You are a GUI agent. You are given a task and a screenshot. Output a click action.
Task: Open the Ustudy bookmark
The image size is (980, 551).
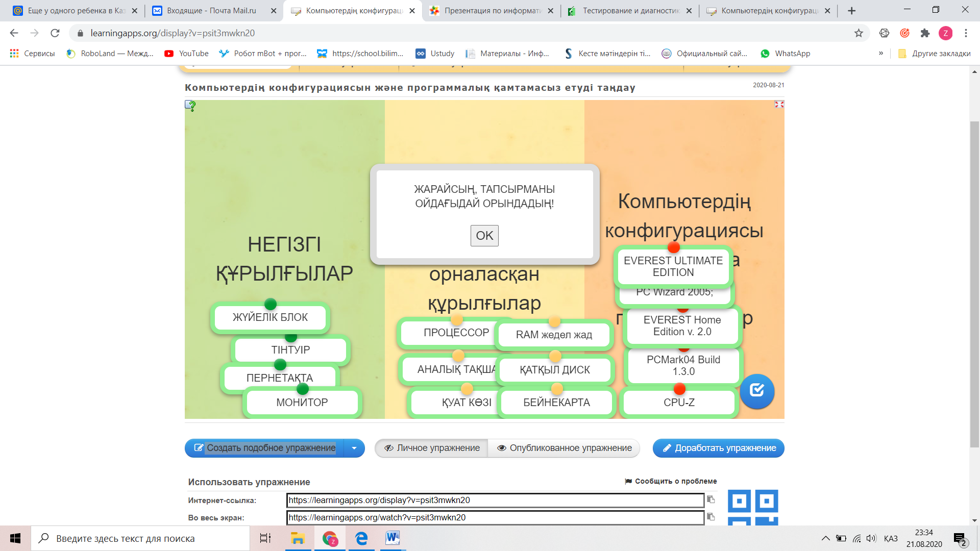435,54
